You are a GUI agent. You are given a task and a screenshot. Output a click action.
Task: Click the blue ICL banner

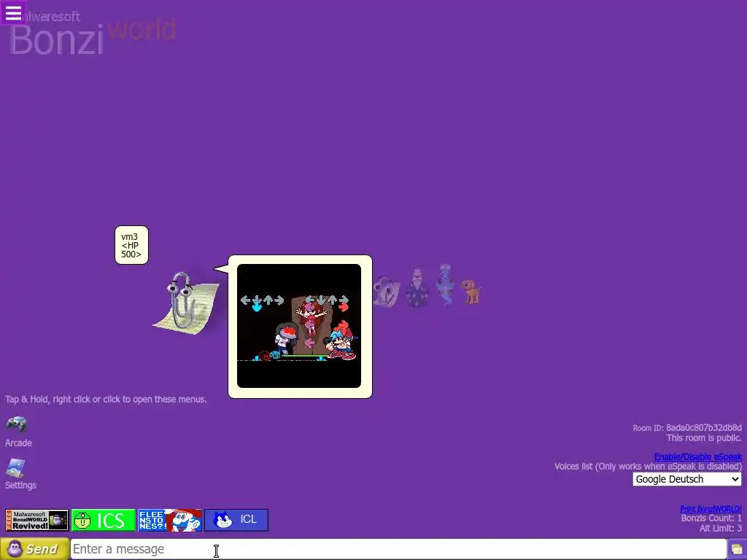pos(236,520)
